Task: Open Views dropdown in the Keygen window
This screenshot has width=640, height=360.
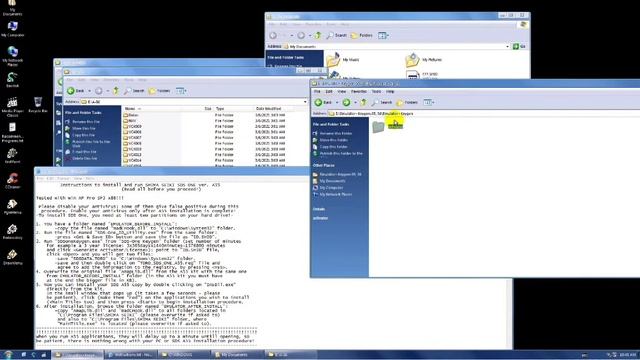Action: pos(428,102)
